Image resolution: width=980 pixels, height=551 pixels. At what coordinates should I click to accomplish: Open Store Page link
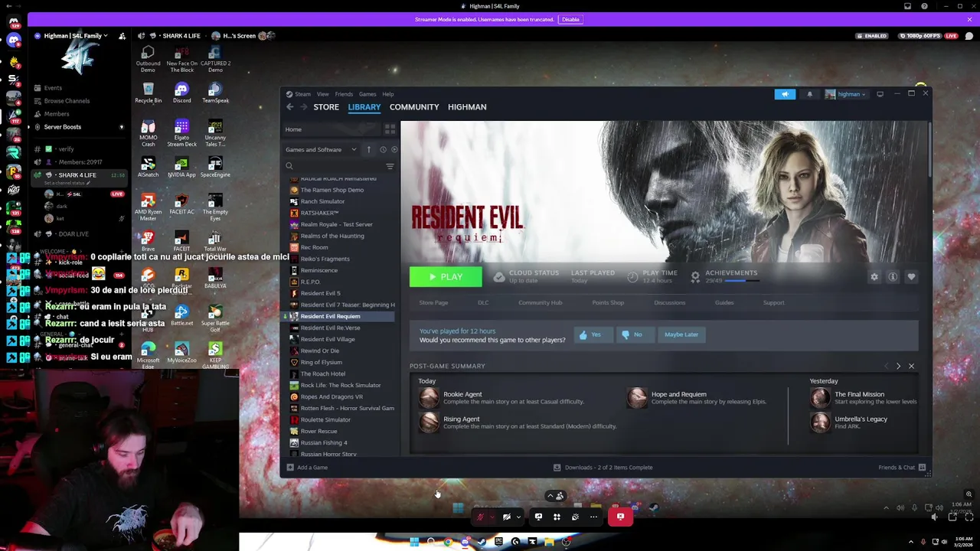(433, 302)
